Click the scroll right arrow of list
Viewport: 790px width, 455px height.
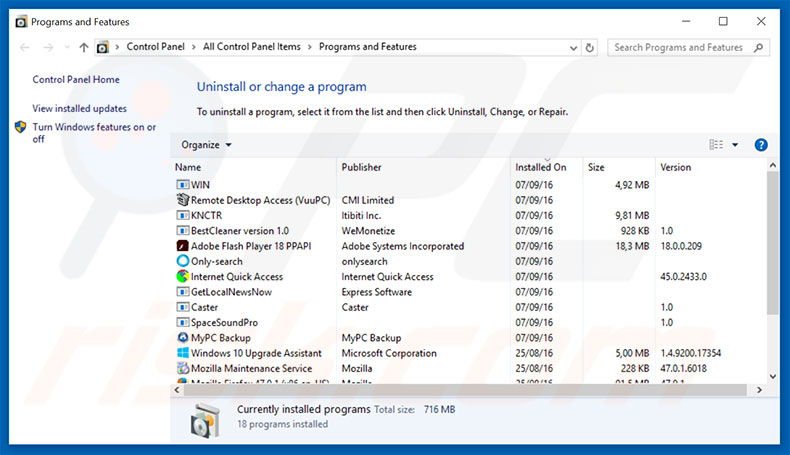[x=759, y=390]
